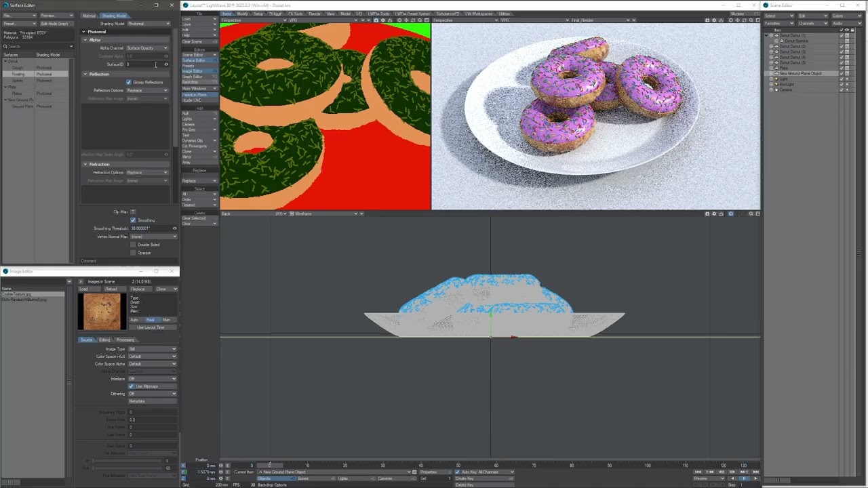The width and height of the screenshot is (868, 488).
Task: Click the LightWave logo in Layout title bar
Action: coord(186,5)
